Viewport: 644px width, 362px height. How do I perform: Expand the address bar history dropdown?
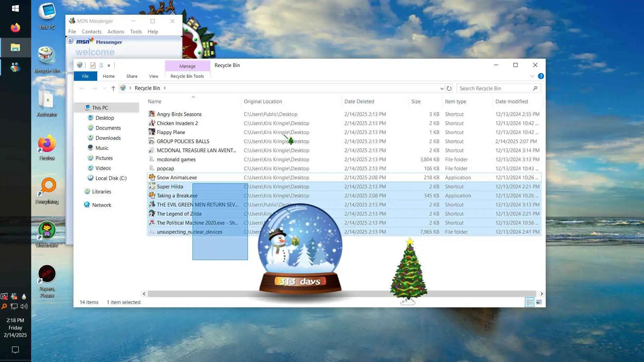[x=441, y=88]
